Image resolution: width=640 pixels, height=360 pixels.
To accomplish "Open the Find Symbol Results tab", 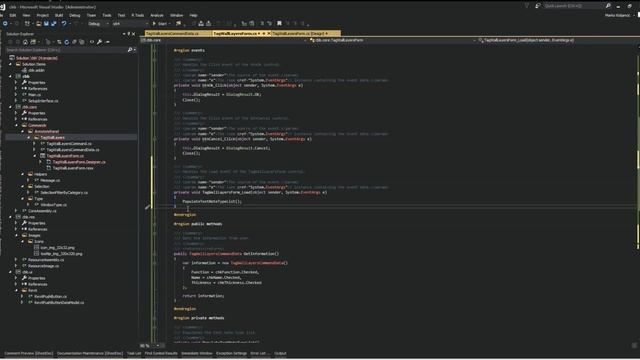I will 161,353.
